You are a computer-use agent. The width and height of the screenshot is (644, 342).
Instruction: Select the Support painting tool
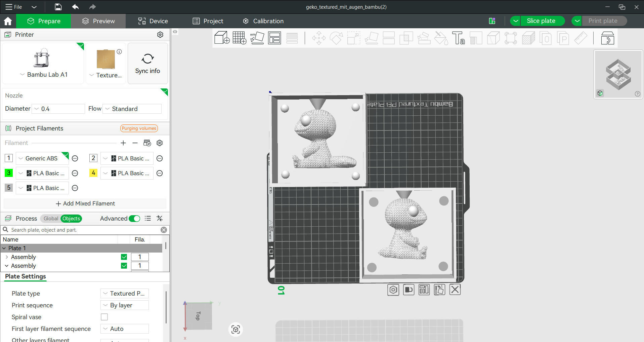(x=424, y=38)
